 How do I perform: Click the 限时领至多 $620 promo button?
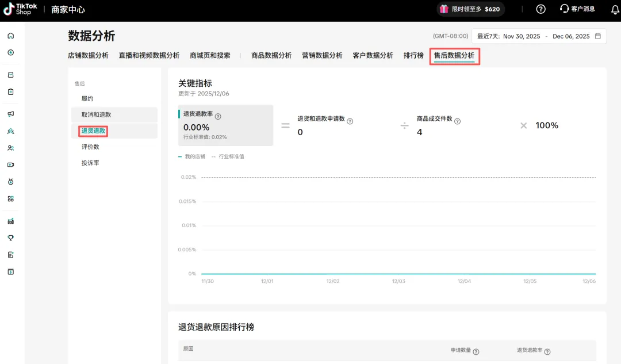pos(469,9)
